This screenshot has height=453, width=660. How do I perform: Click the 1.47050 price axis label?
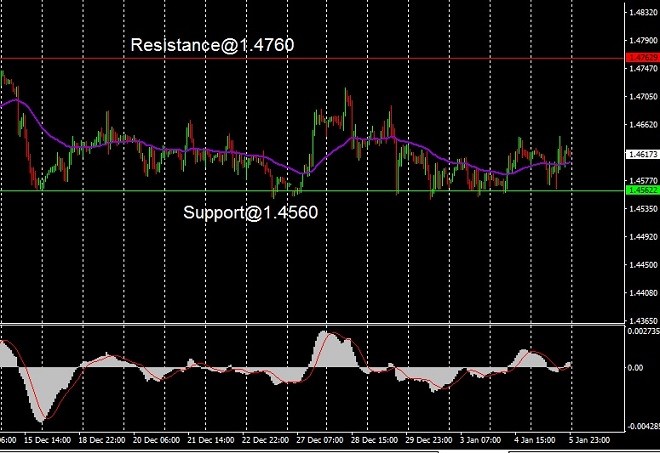(643, 96)
